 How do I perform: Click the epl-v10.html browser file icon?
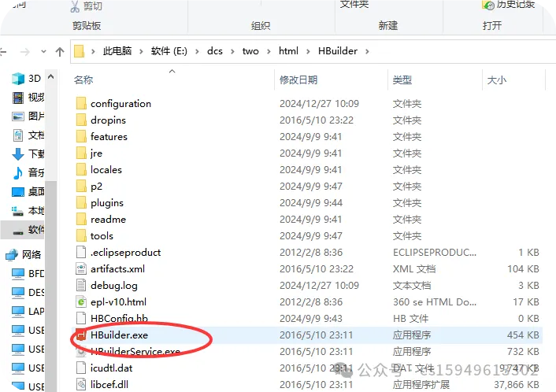pos(81,302)
